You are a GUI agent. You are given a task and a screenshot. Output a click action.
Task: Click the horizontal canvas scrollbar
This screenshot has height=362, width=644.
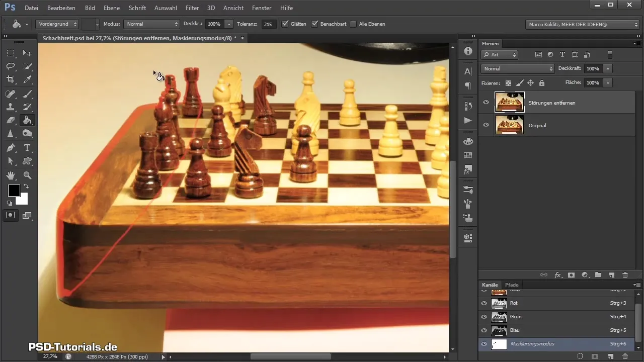pos(291,356)
